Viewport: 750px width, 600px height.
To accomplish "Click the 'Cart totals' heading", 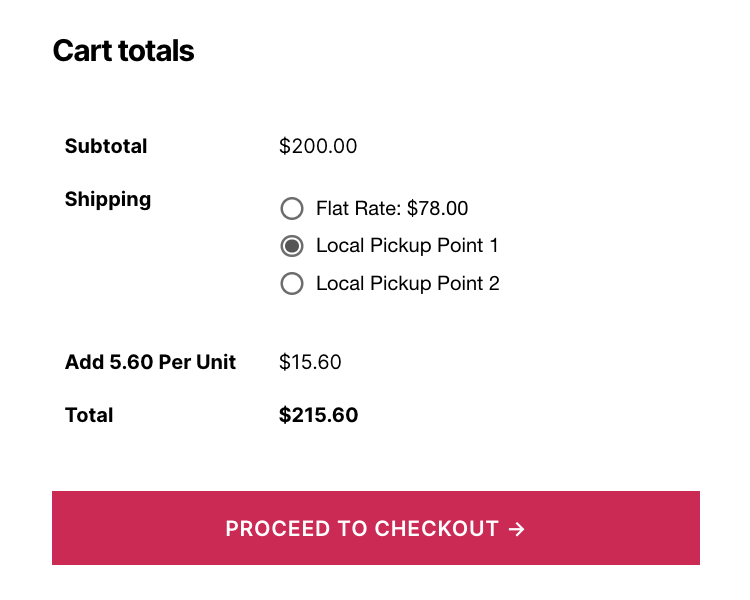I will 123,51.
